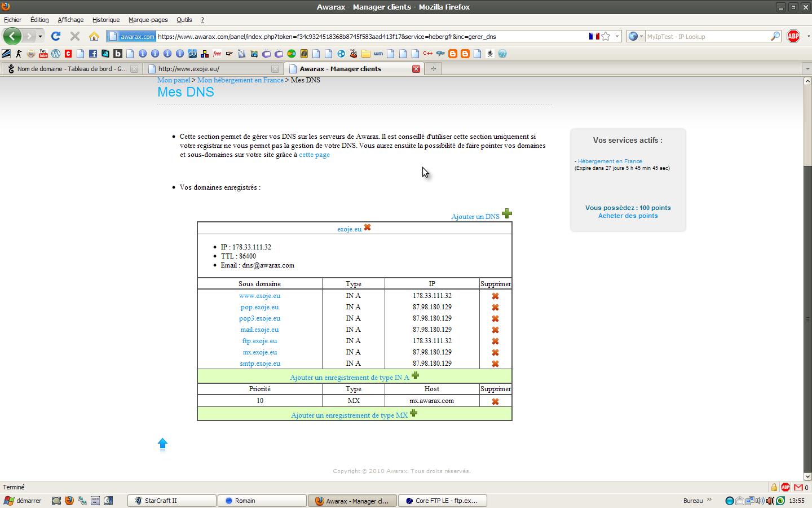Go to the Home page icon
The image size is (812, 508).
point(94,36)
